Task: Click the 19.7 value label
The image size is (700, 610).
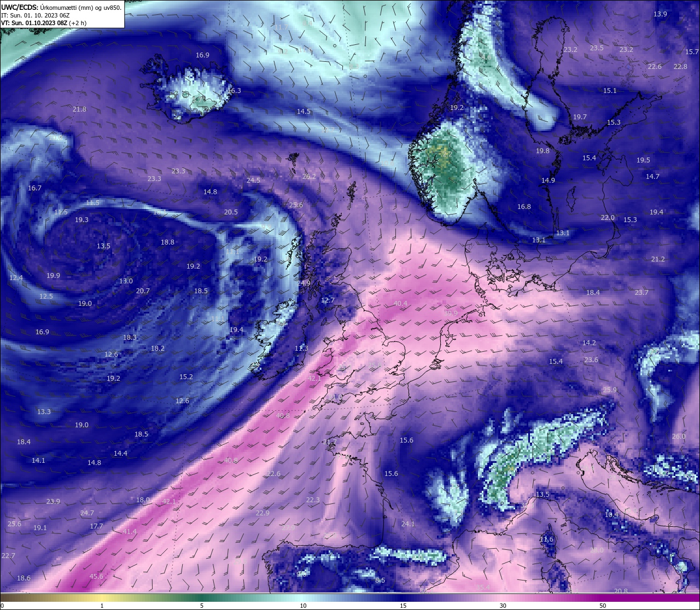Action: click(x=580, y=117)
